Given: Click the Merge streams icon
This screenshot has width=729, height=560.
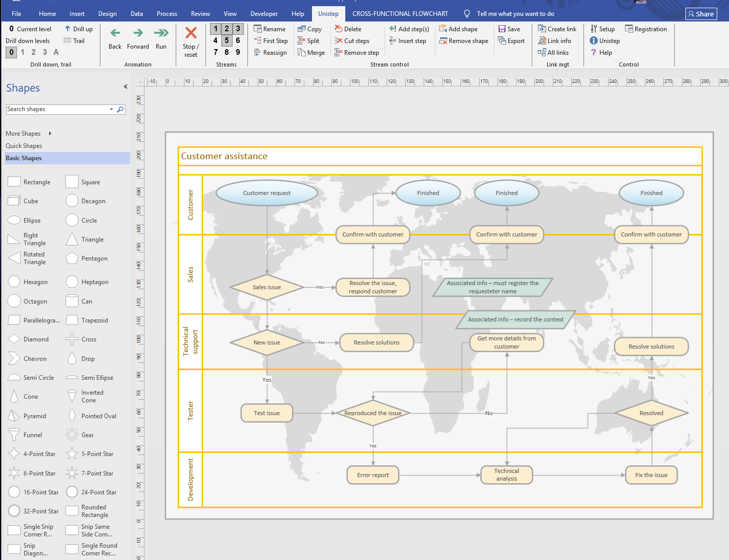Looking at the screenshot, I should (x=302, y=53).
